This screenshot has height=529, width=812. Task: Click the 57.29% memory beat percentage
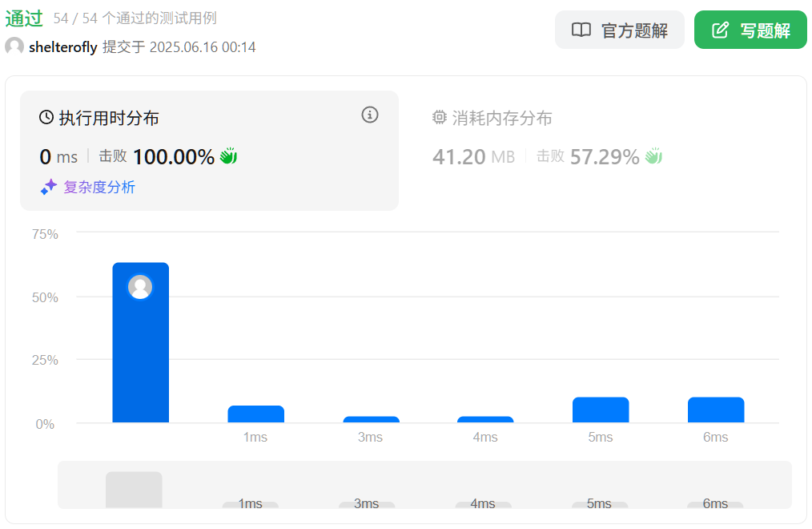pyautogui.click(x=605, y=156)
